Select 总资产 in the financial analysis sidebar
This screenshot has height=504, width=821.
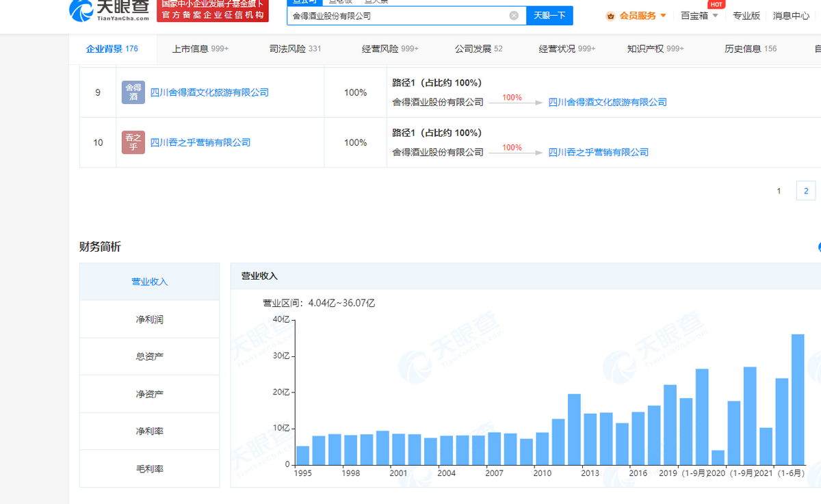(x=150, y=356)
